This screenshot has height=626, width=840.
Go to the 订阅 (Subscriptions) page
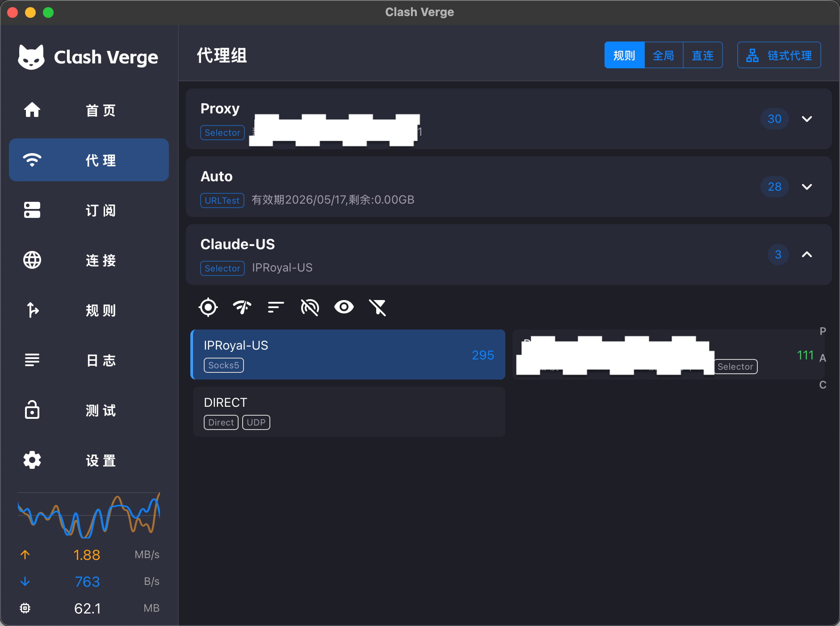pyautogui.click(x=88, y=210)
